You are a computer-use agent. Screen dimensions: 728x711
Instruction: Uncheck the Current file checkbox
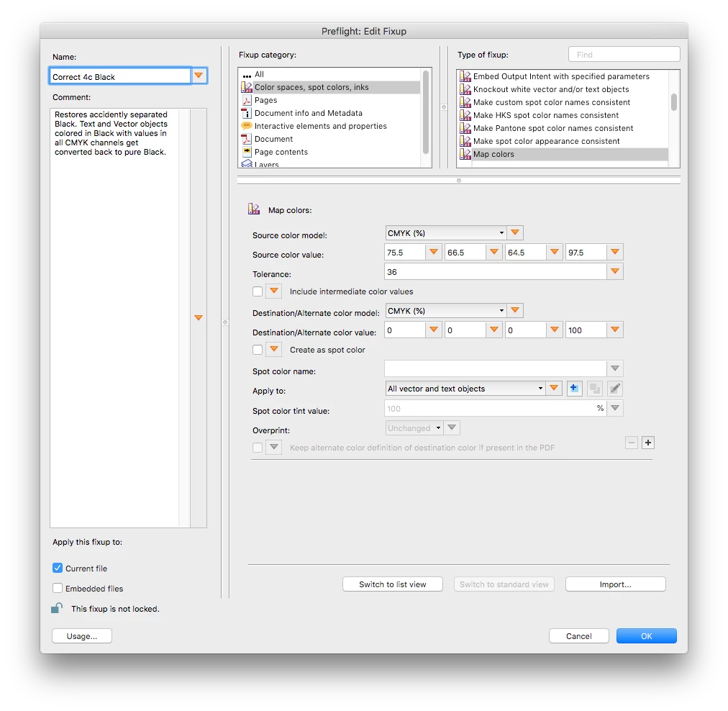(x=58, y=568)
